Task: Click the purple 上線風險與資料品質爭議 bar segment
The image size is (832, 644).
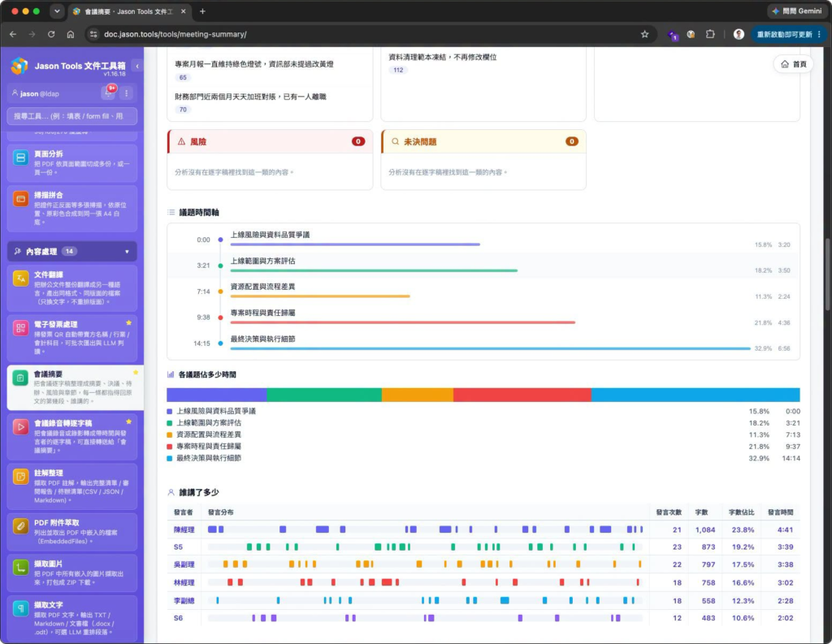Action: point(216,395)
